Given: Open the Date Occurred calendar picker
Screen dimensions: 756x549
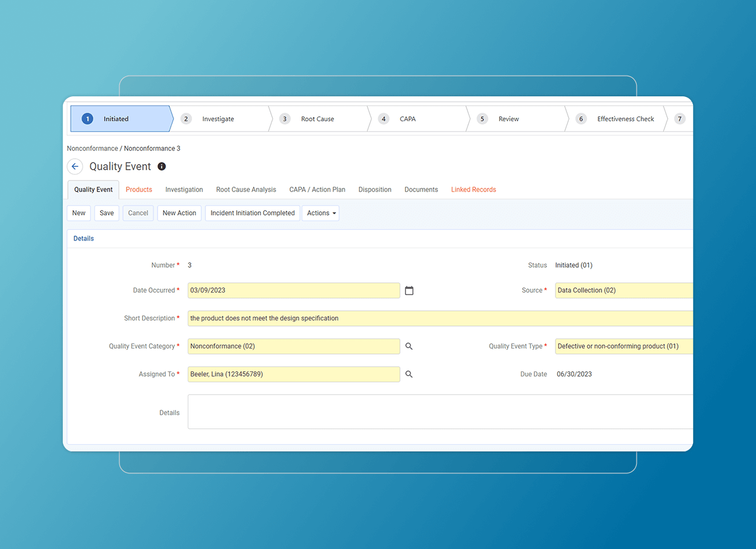Looking at the screenshot, I should [x=409, y=290].
